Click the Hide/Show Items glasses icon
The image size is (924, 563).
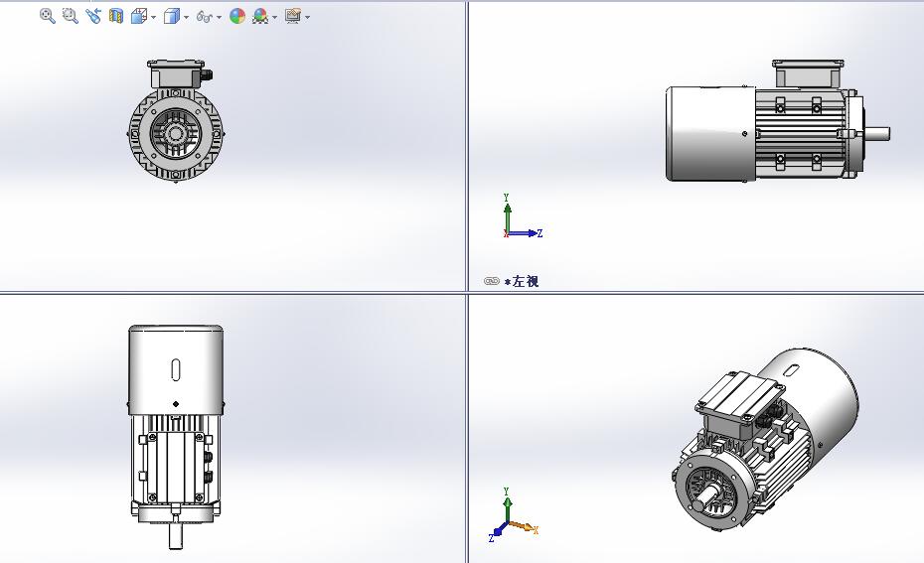pos(204,17)
